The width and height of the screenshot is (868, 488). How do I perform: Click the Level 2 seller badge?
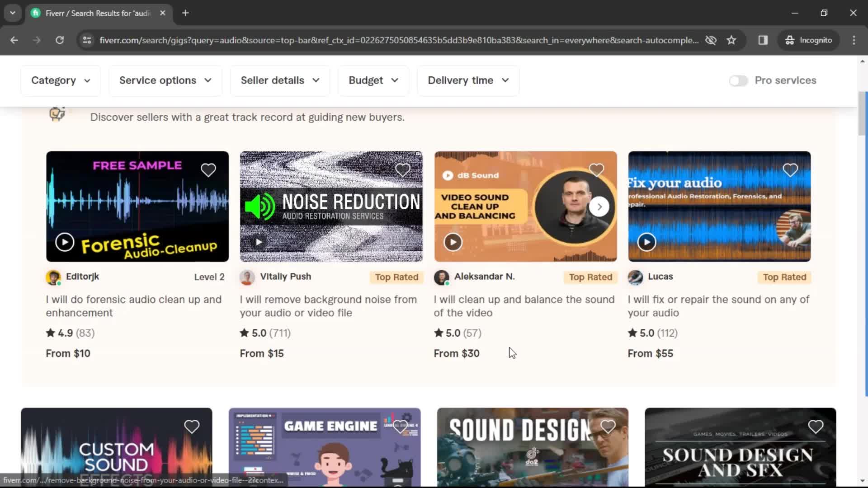click(x=209, y=277)
